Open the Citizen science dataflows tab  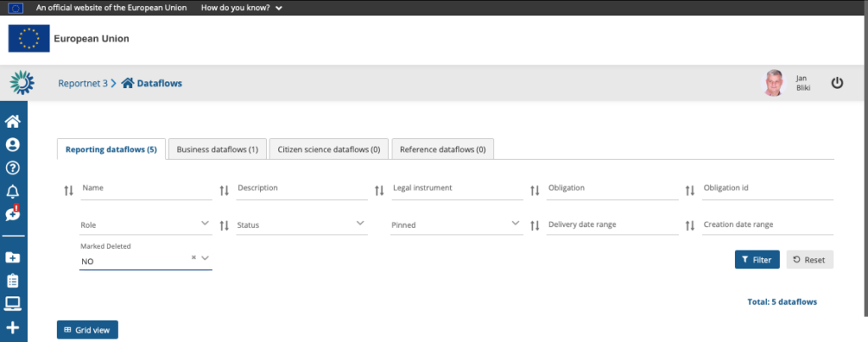tap(328, 149)
